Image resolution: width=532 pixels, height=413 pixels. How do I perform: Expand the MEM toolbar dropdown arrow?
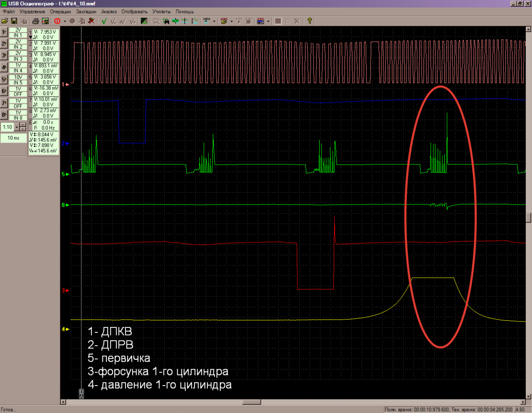click(x=214, y=21)
